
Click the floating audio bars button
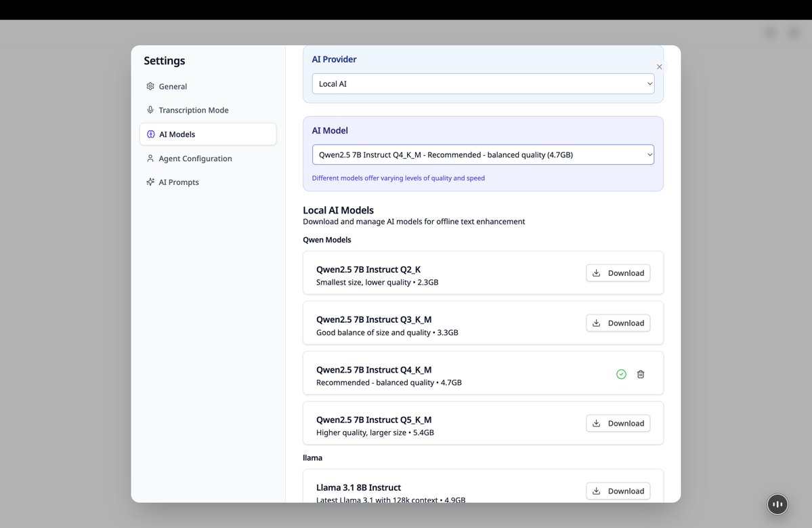point(777,504)
